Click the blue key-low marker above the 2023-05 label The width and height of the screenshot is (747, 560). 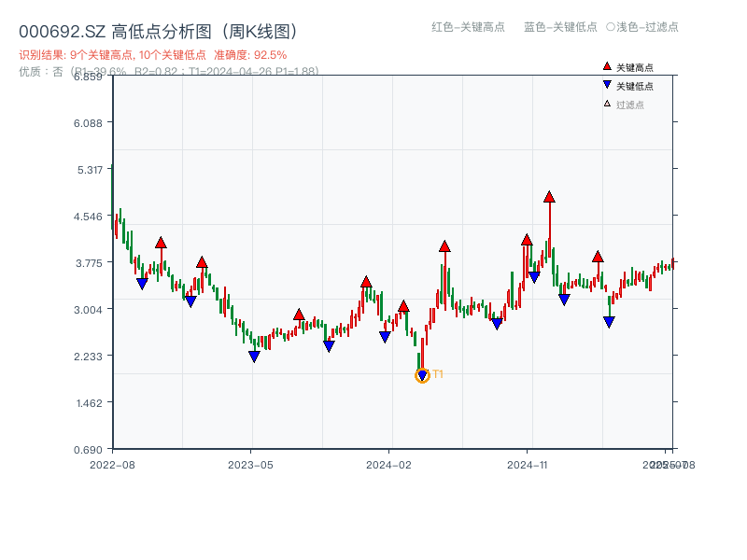coord(254,357)
